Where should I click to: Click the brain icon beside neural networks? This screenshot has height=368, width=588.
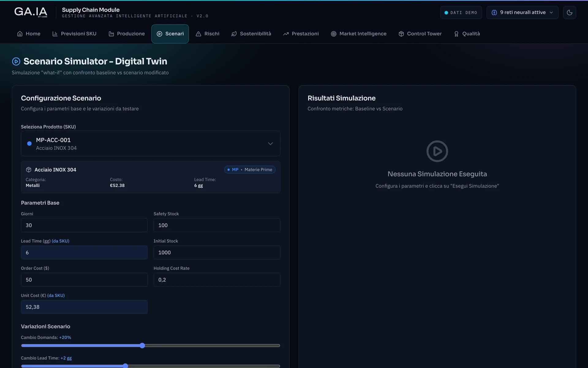(x=494, y=13)
